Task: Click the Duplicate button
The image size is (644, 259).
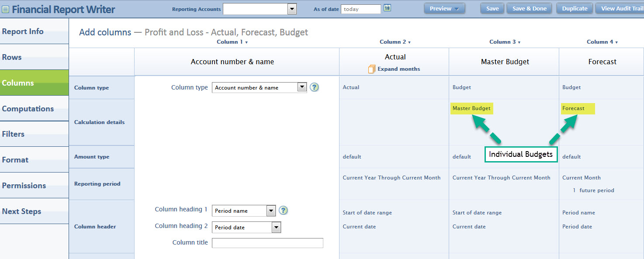Action: click(574, 8)
